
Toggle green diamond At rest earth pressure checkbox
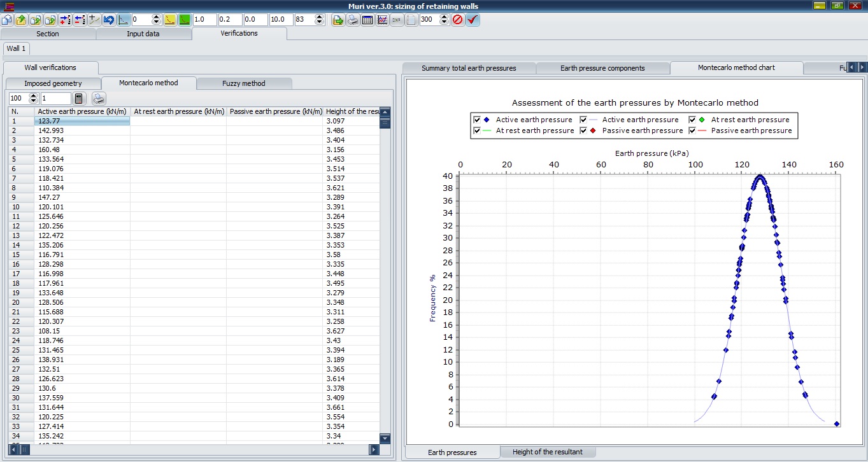693,120
